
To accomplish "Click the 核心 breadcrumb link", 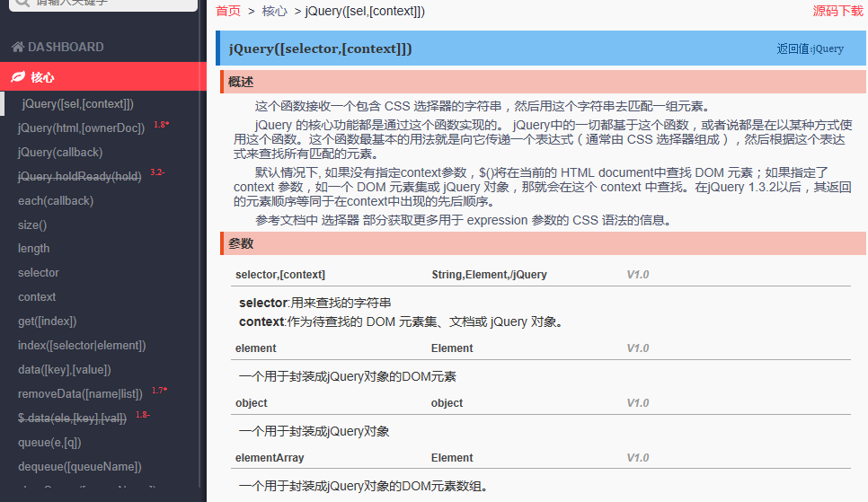I will click(275, 11).
